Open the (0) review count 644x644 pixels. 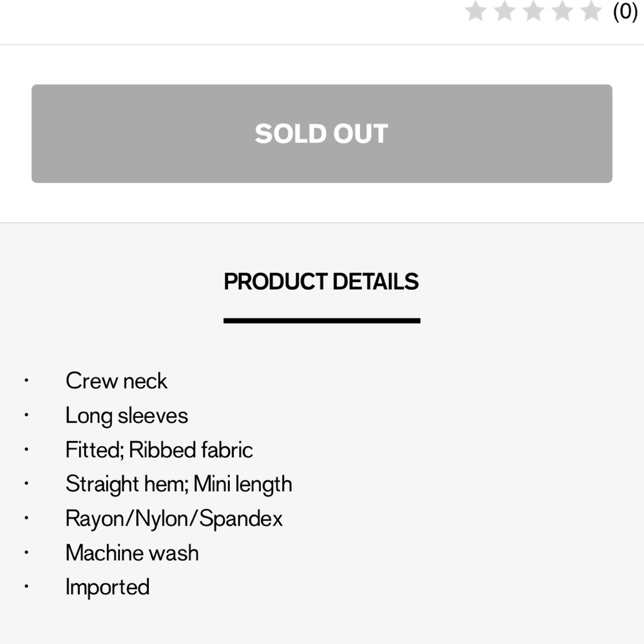coord(624,11)
